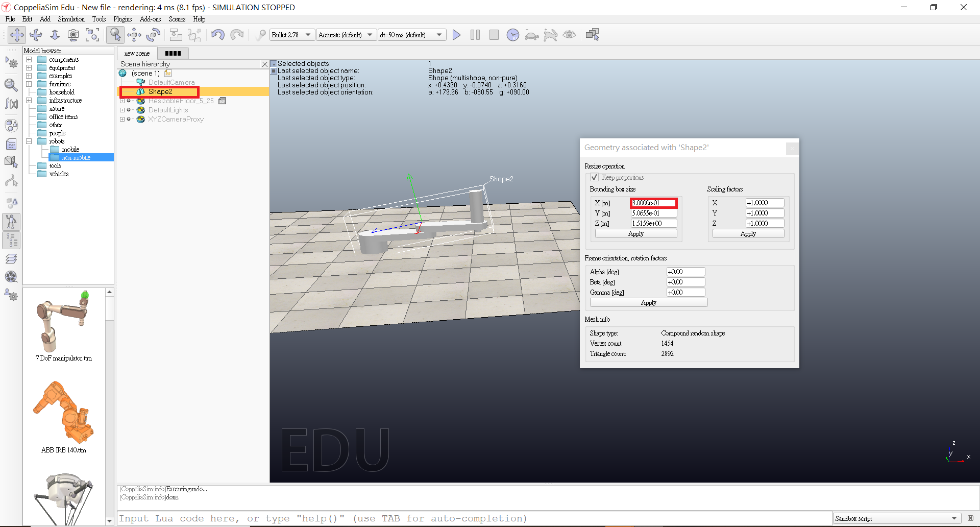Image resolution: width=980 pixels, height=527 pixels.
Task: Open video recorder film reel icon
Action: (x=11, y=277)
